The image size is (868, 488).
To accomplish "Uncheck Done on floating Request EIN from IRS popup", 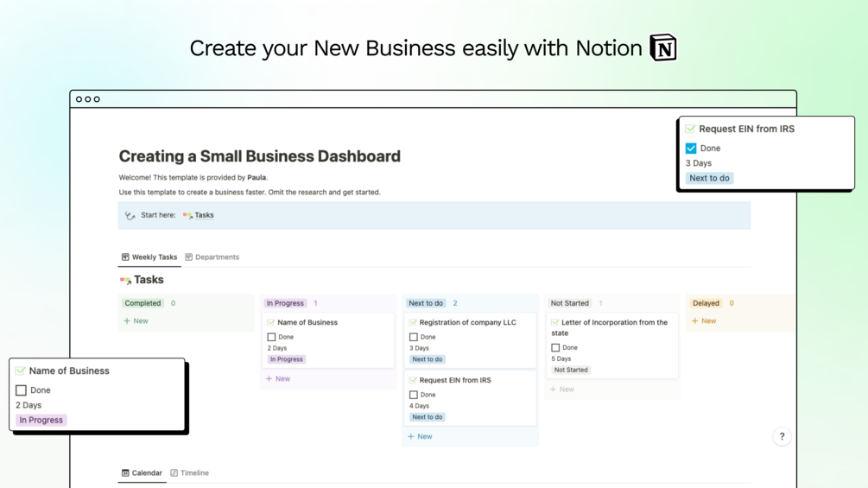I will [691, 149].
